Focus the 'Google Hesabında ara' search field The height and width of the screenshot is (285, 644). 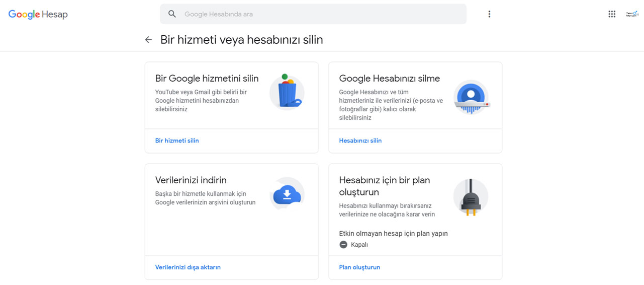tap(313, 14)
